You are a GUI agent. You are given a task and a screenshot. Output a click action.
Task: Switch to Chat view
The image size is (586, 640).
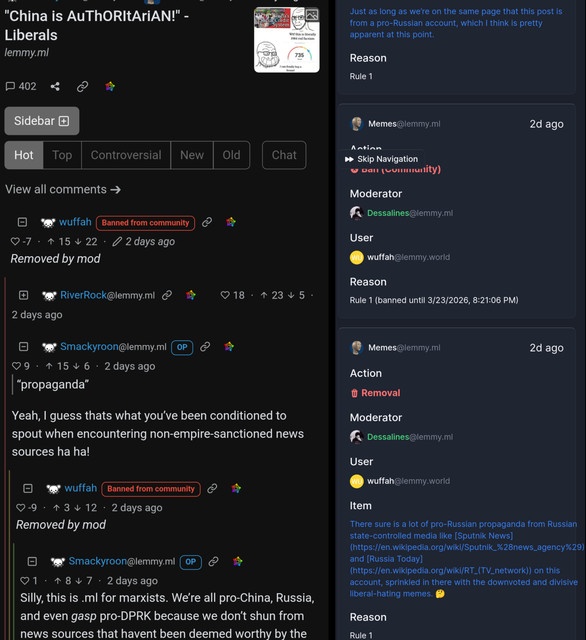coord(284,155)
